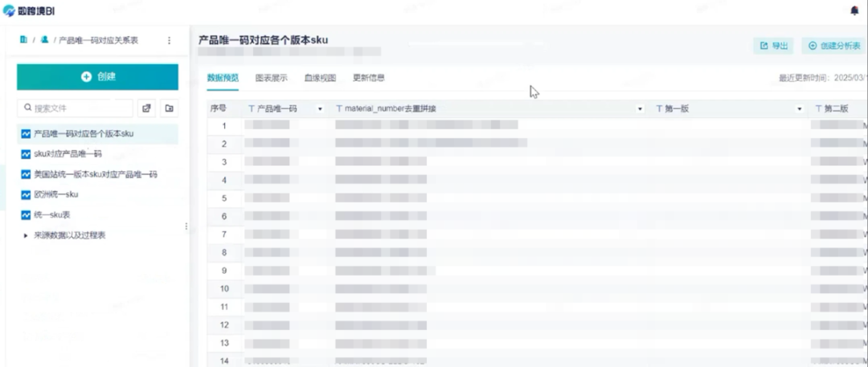The height and width of the screenshot is (367, 868).
Task: Switch to the 图表展示 tab
Action: point(271,78)
